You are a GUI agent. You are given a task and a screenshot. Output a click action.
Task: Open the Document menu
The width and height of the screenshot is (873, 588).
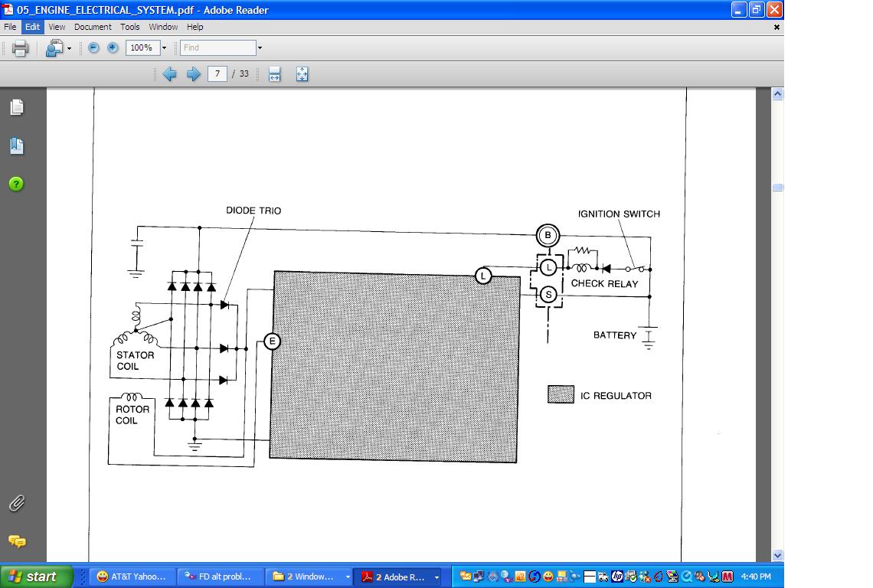pos(93,27)
